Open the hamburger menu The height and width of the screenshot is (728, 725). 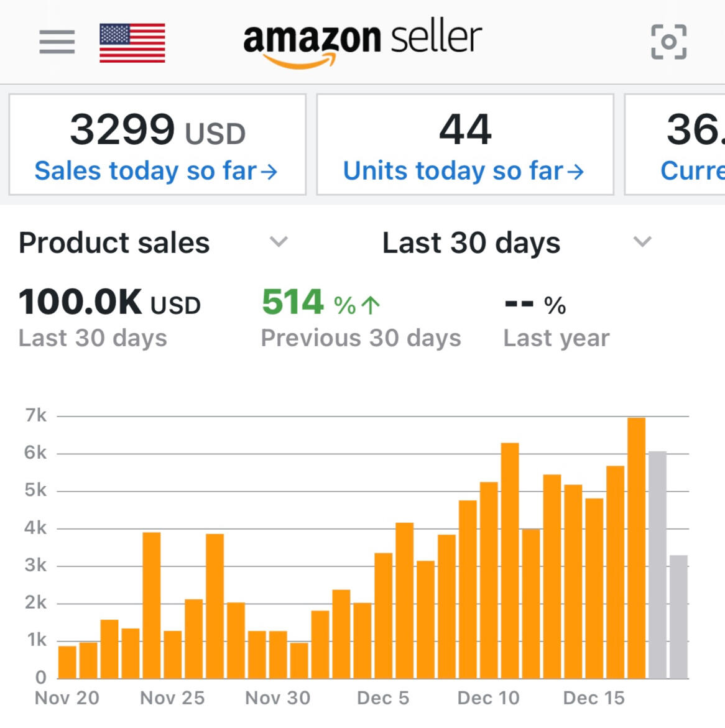tap(57, 42)
